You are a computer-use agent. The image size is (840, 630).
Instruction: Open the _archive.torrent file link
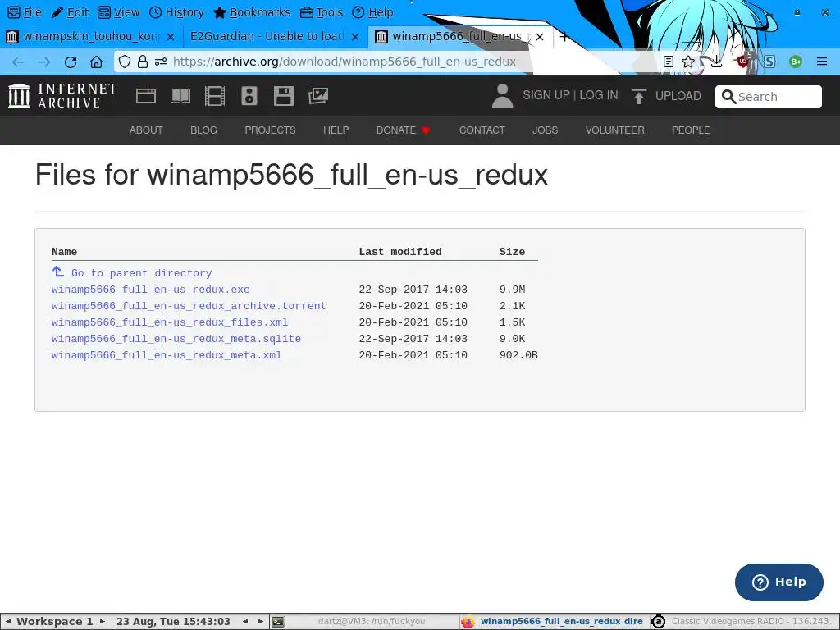189,306
